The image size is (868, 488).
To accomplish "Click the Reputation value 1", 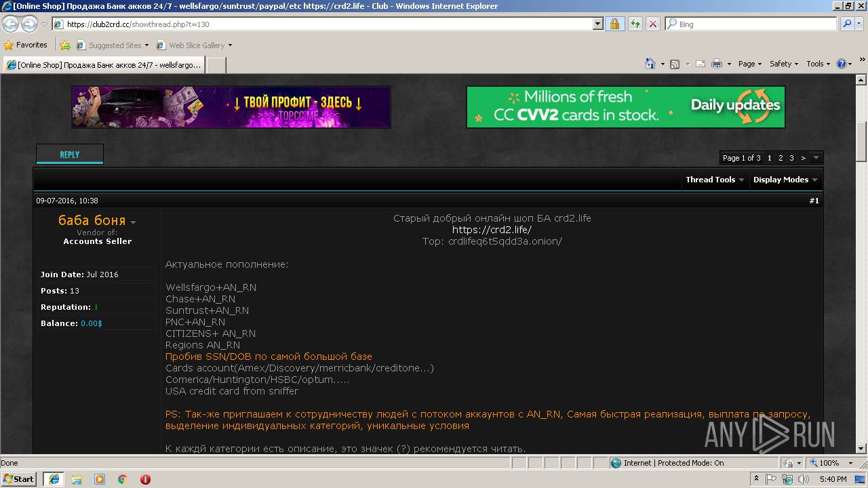I will (96, 307).
